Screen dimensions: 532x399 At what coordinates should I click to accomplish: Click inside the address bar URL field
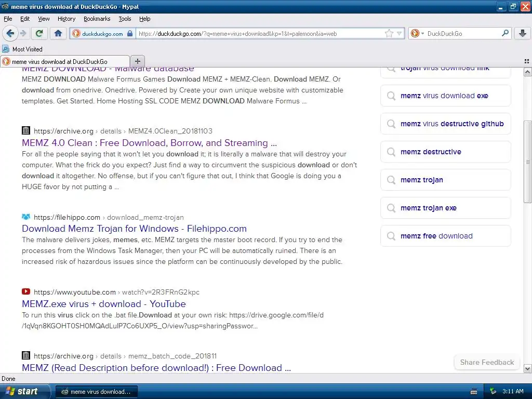(x=260, y=34)
